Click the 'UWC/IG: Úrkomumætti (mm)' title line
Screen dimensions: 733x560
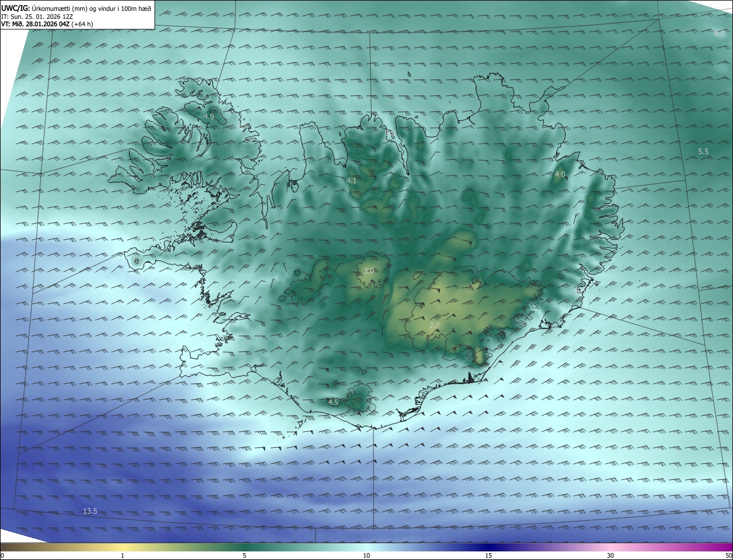[76, 9]
